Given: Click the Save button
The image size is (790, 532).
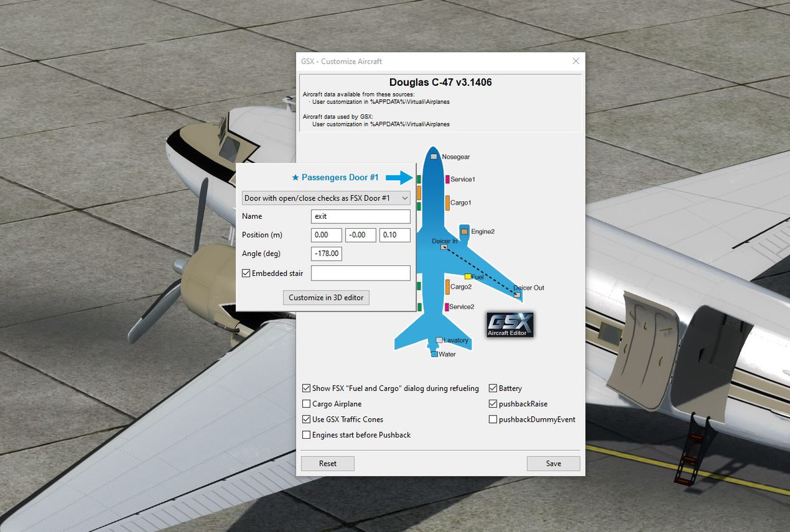Looking at the screenshot, I should [x=553, y=464].
